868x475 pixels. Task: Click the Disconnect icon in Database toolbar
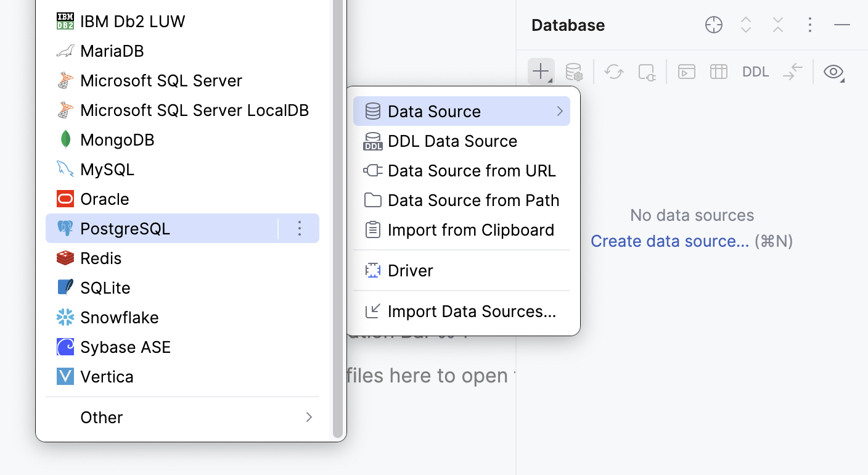[647, 72]
